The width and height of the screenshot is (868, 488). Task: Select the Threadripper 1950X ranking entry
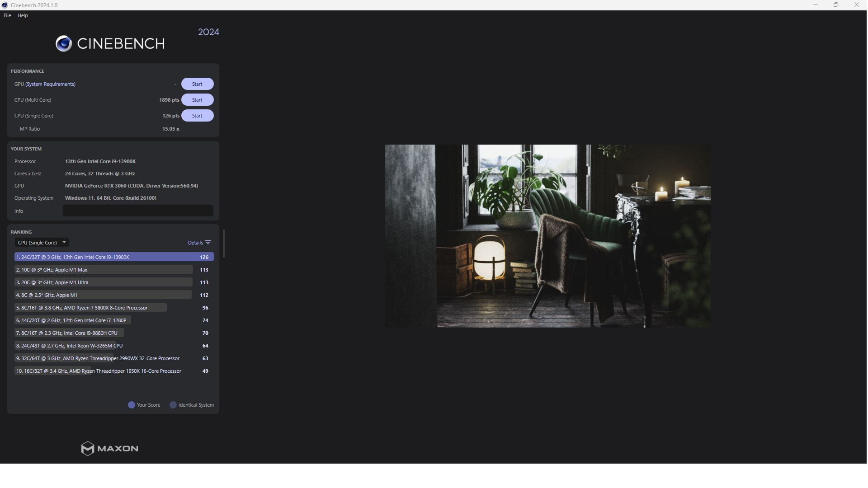point(114,371)
